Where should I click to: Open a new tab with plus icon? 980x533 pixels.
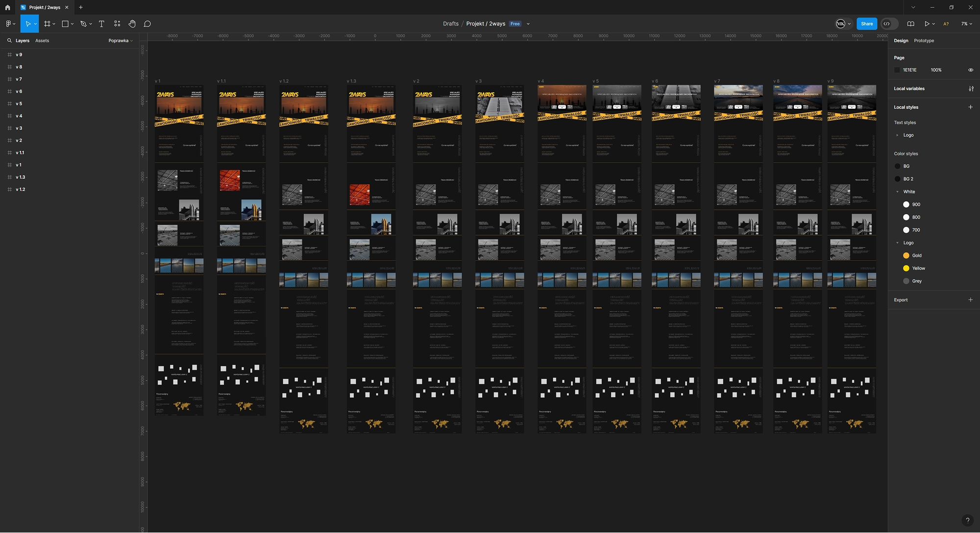point(81,7)
